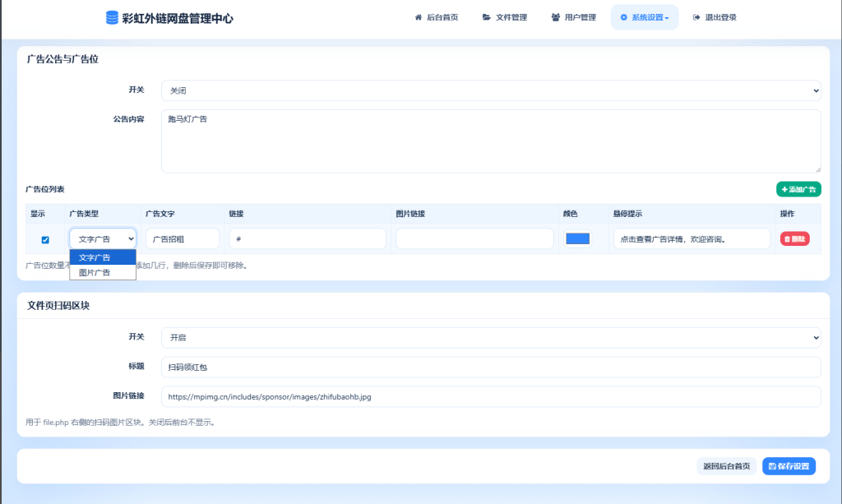The image size is (842, 504).
Task: Click the 文件页扫码区块 section heading
Action: 58,305
